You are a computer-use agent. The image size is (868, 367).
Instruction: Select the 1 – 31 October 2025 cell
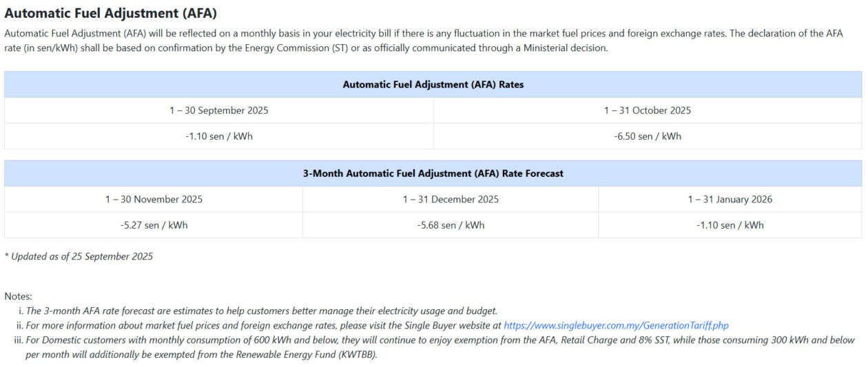click(x=647, y=110)
